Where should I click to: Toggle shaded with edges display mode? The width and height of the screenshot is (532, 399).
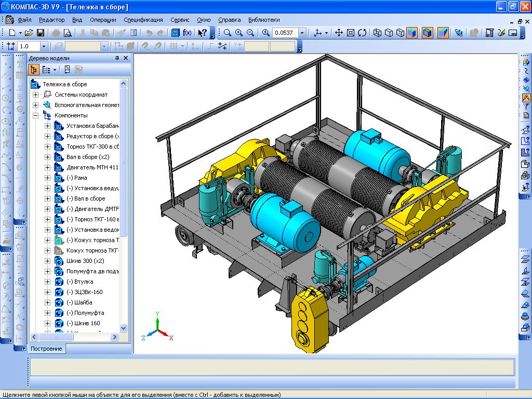pyautogui.click(x=427, y=33)
